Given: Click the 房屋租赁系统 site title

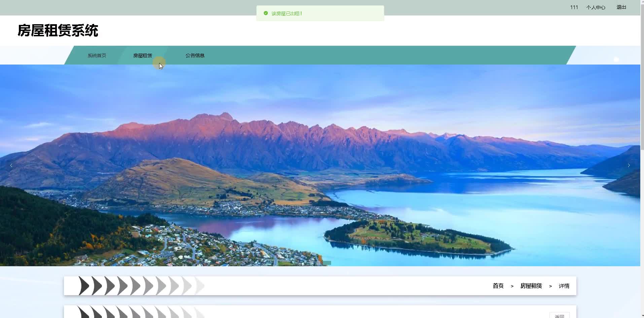Looking at the screenshot, I should 58,31.
